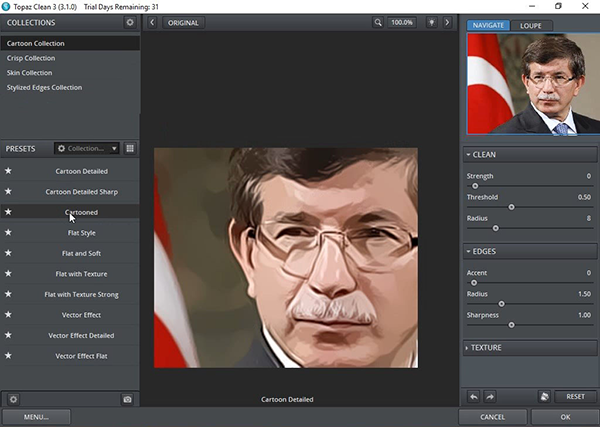Screen dimensions: 600x427
Task: Open the Collection dropdown in Presets
Action: click(86, 148)
